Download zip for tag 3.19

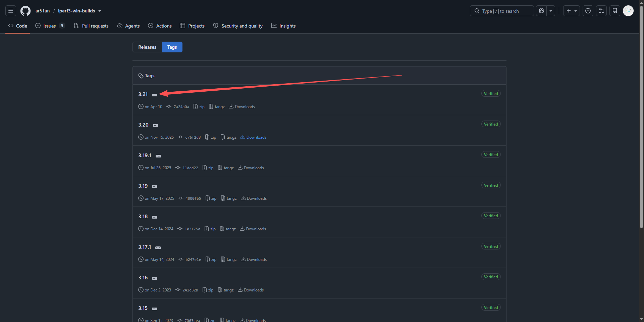[211, 198]
